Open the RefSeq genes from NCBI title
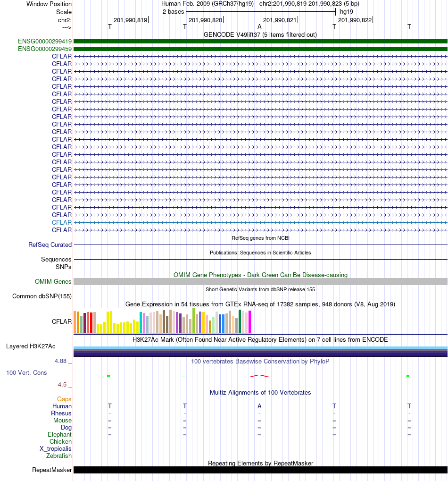448x481 pixels. pos(260,238)
